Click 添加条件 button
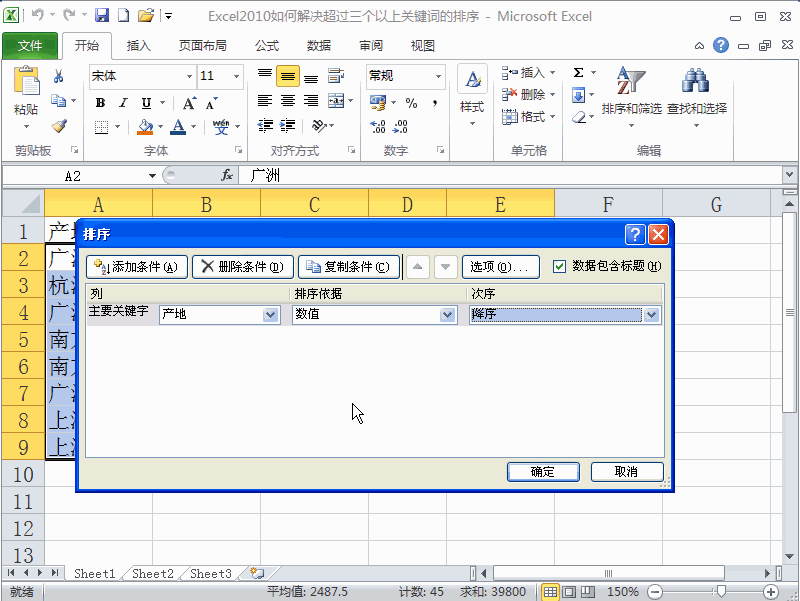Screen dimensions: 800x601 pos(137,267)
